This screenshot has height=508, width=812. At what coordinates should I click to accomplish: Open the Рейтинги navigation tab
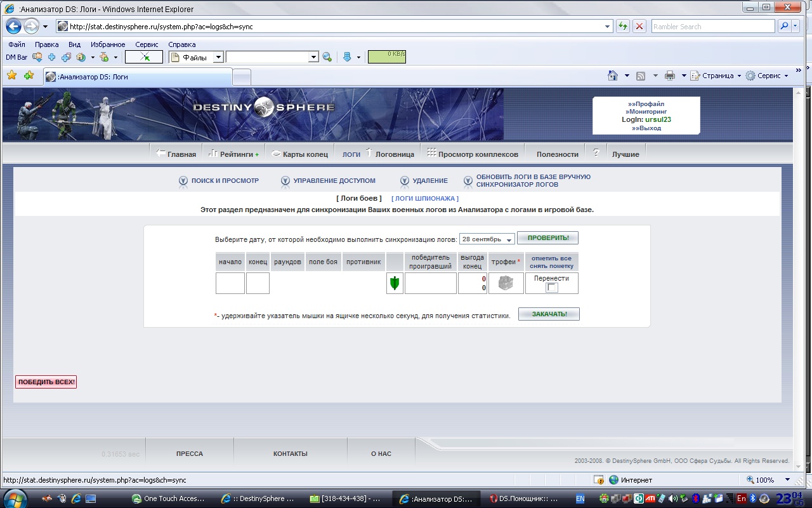pos(235,154)
